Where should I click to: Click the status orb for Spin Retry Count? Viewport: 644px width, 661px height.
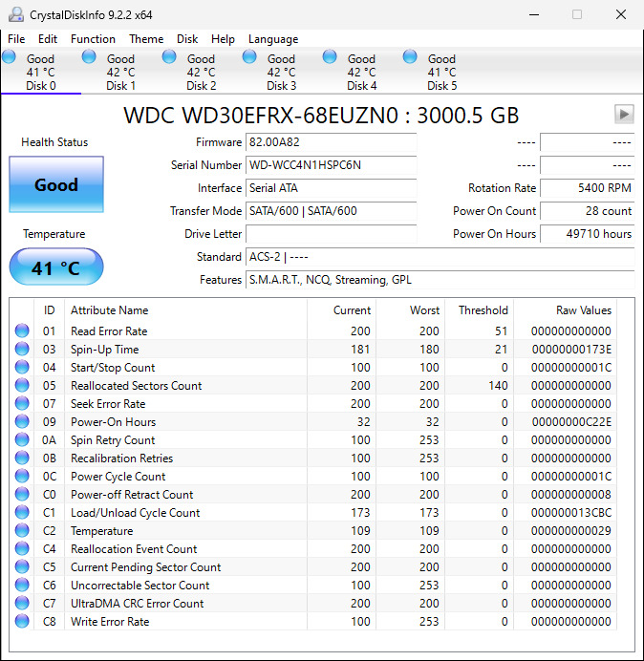click(x=22, y=439)
